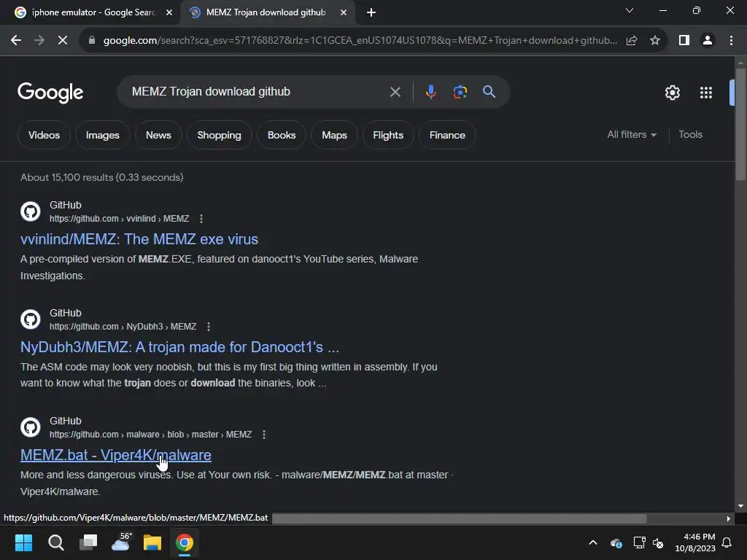Open Google quick settings gear
747x560 pixels.
tap(672, 93)
